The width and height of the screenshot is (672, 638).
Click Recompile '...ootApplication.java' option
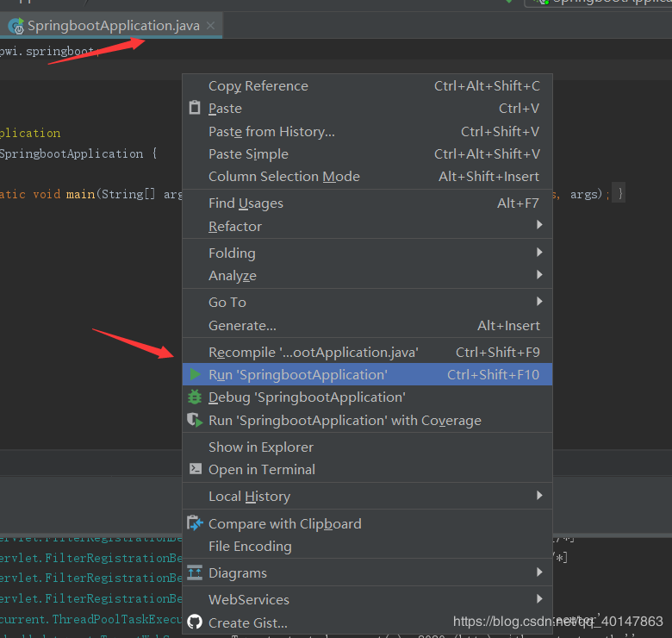[313, 353]
